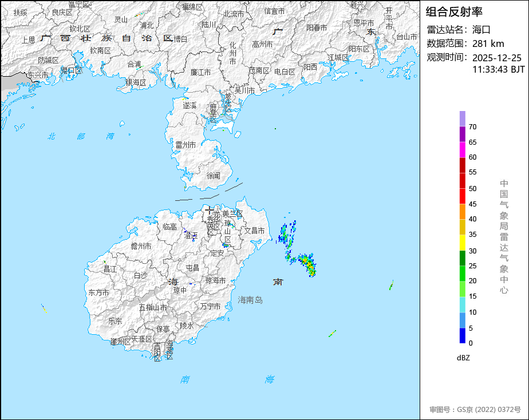This screenshot has height=420, width=529.
Task: Click the '防城区' map label
Action: pos(48,60)
